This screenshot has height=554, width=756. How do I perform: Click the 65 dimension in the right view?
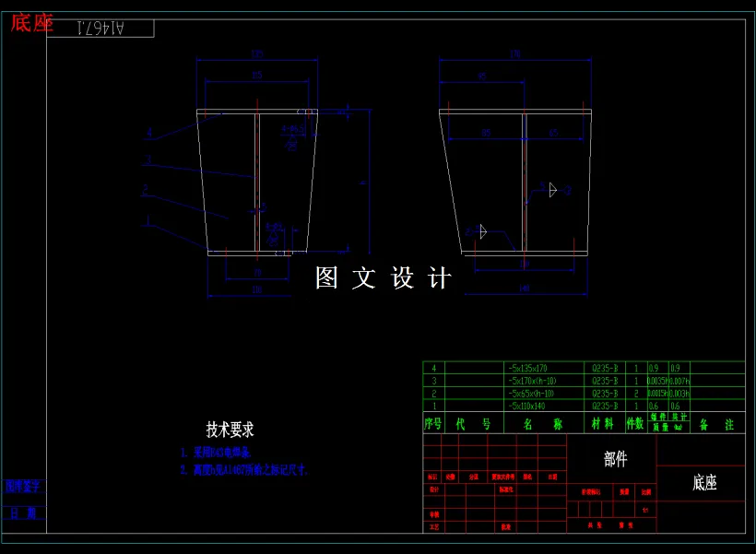(x=553, y=133)
